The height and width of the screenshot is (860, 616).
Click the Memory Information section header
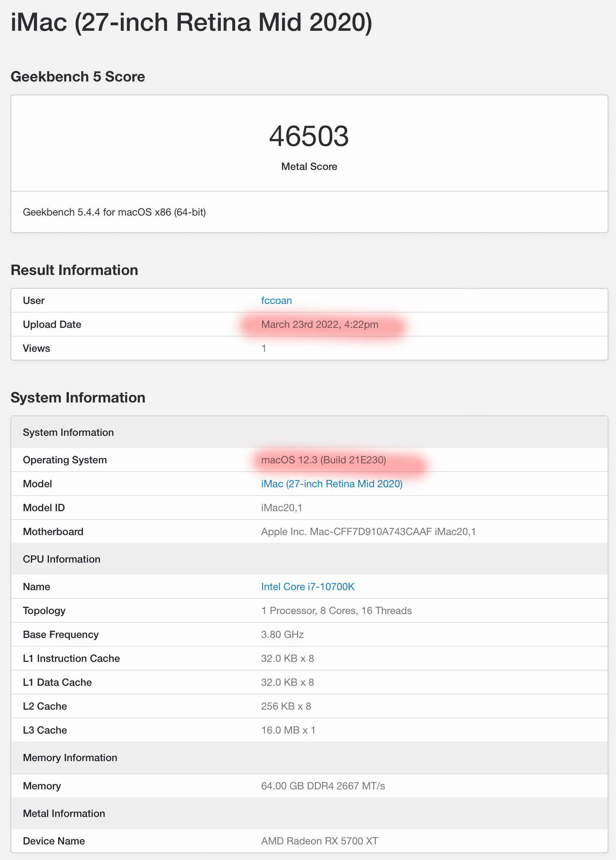pos(70,757)
